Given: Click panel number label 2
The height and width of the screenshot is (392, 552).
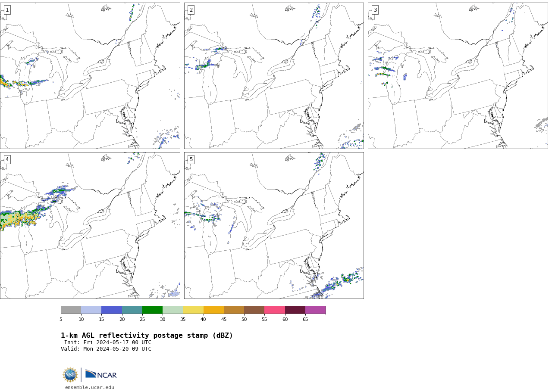Looking at the screenshot, I should tap(191, 10).
